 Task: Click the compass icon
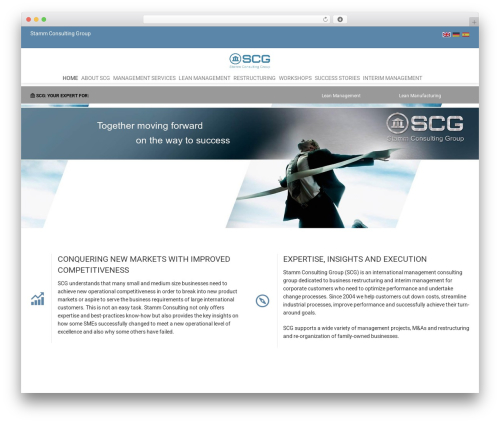click(x=262, y=301)
